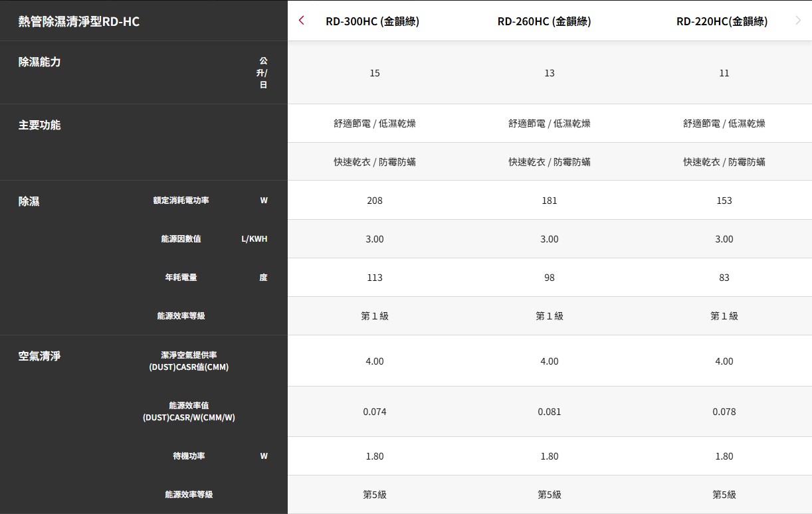
Task: Click the RD-260HC efficiency value 0.081
Action: 550,412
